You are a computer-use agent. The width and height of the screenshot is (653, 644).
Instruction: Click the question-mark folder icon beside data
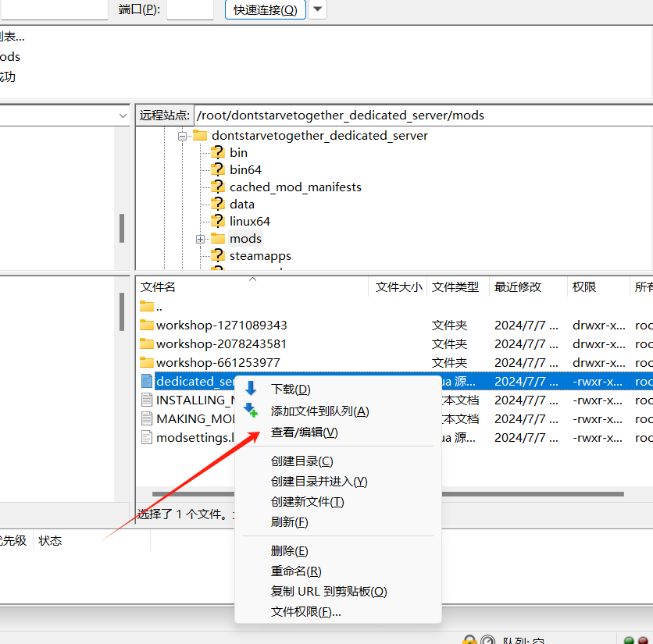click(x=217, y=204)
